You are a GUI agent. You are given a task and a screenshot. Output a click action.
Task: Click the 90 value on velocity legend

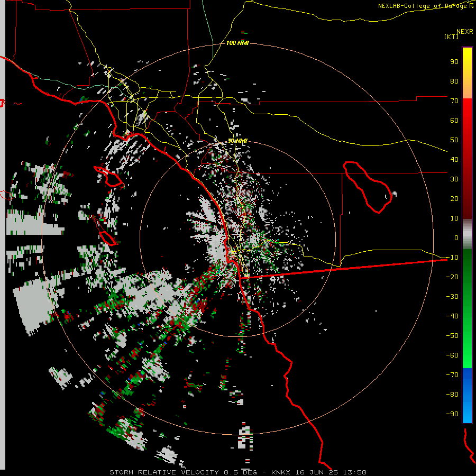(x=454, y=62)
